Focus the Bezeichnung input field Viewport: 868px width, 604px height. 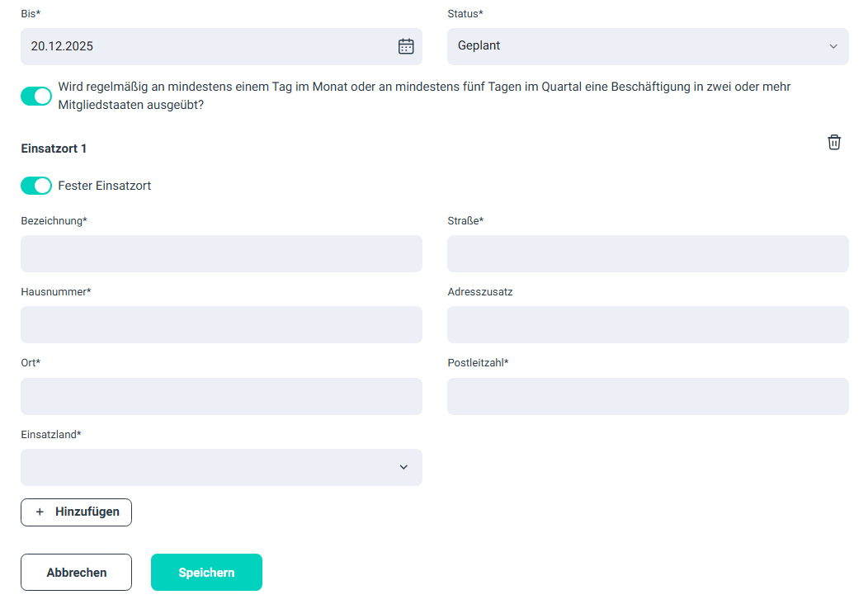221,253
